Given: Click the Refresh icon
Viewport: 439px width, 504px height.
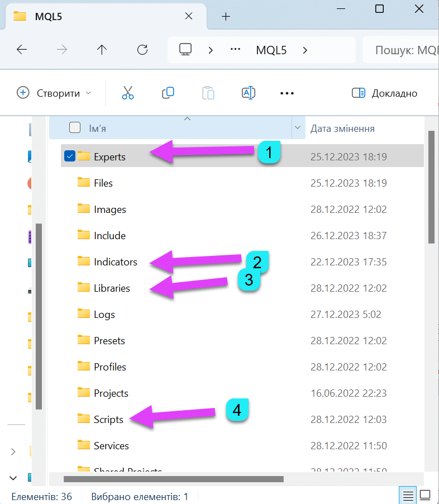Looking at the screenshot, I should [142, 50].
